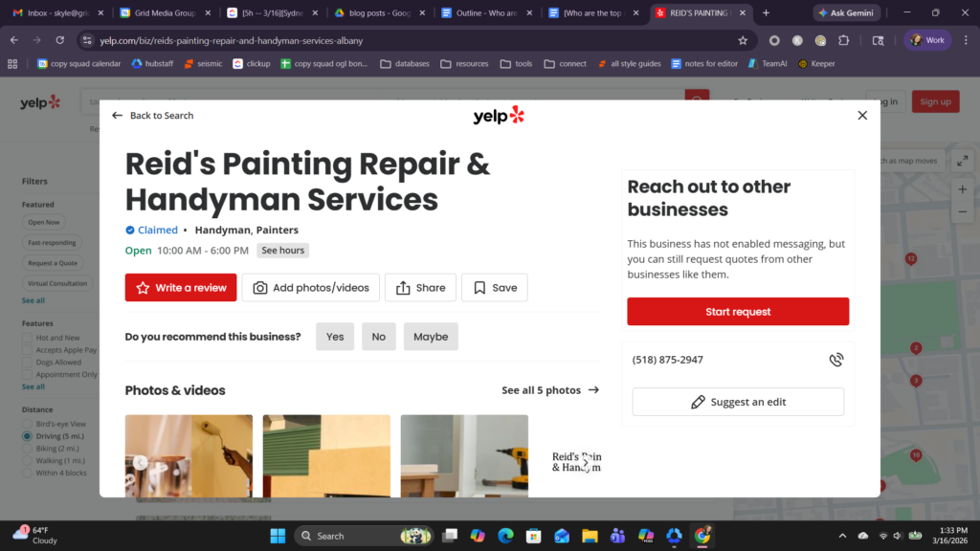Open the resources bookmarks folder
This screenshot has width=980, height=551.
468,63
